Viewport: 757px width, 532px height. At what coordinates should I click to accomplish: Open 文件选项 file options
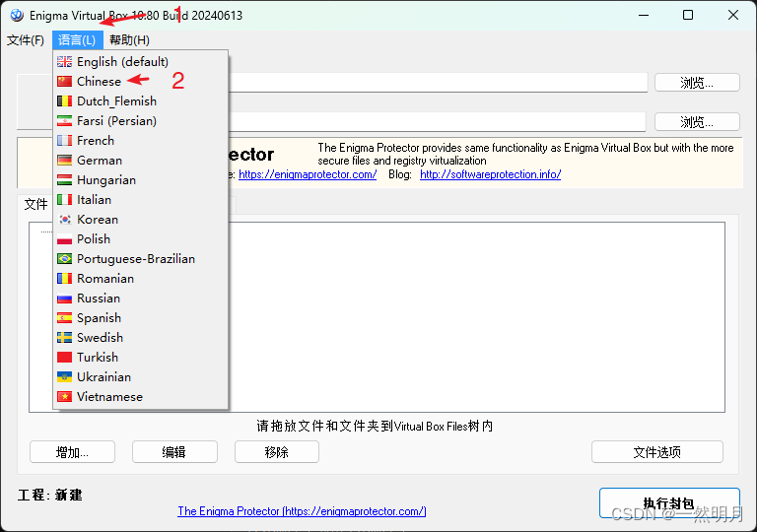(x=657, y=452)
